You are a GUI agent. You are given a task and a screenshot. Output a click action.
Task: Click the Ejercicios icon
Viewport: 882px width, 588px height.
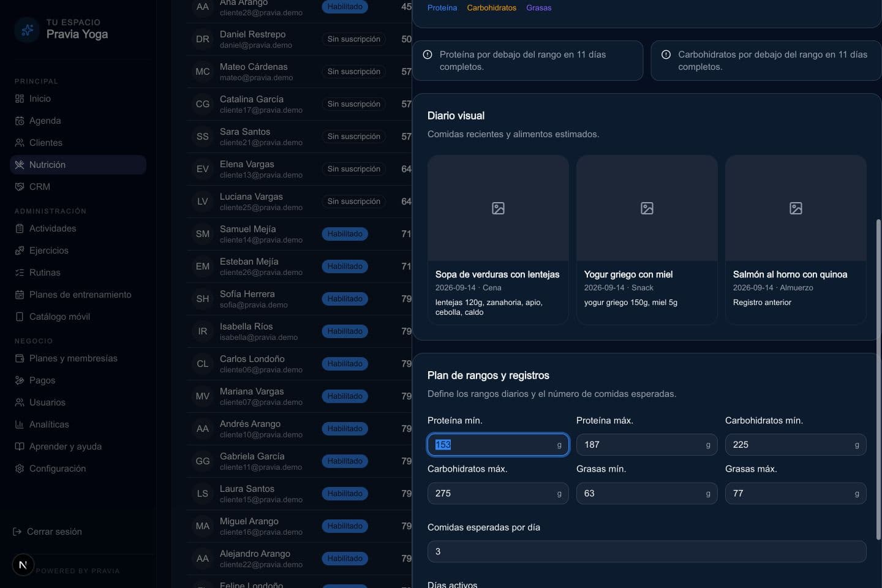tap(20, 251)
